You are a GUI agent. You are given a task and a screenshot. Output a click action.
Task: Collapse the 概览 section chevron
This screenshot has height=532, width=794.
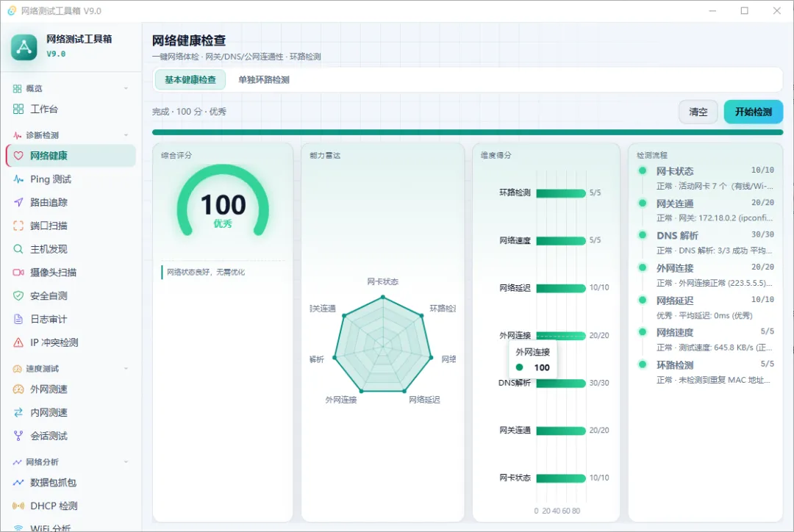[x=126, y=89]
